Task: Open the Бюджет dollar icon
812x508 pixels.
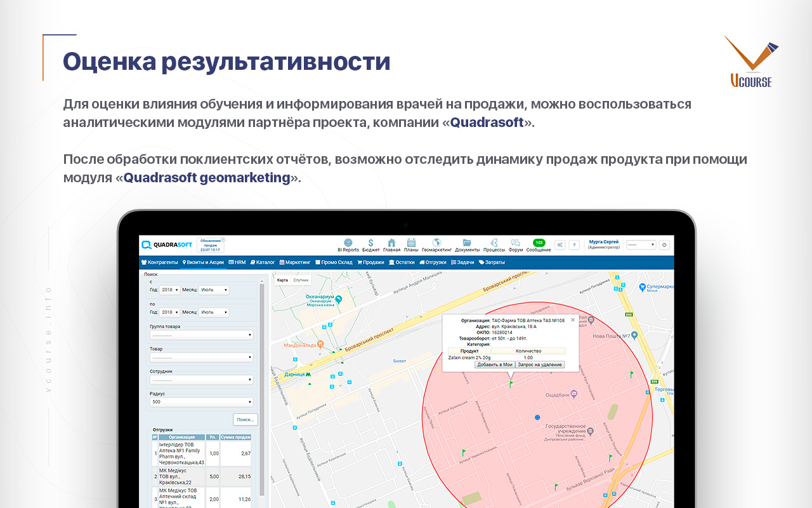Action: 370,245
